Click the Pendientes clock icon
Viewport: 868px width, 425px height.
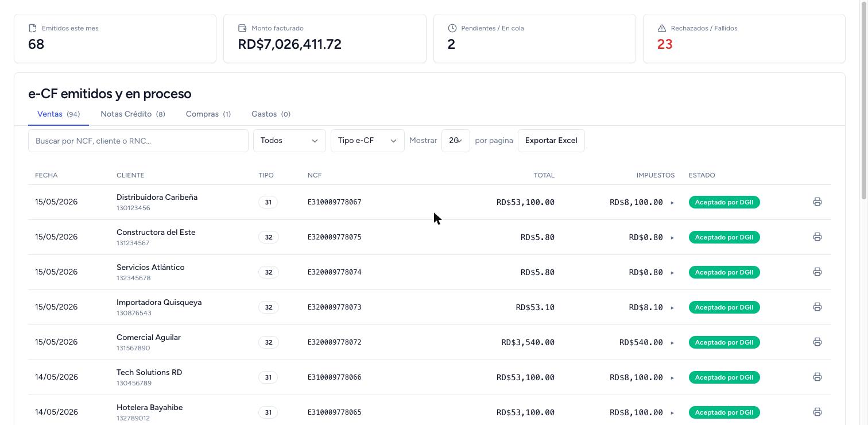click(x=452, y=28)
